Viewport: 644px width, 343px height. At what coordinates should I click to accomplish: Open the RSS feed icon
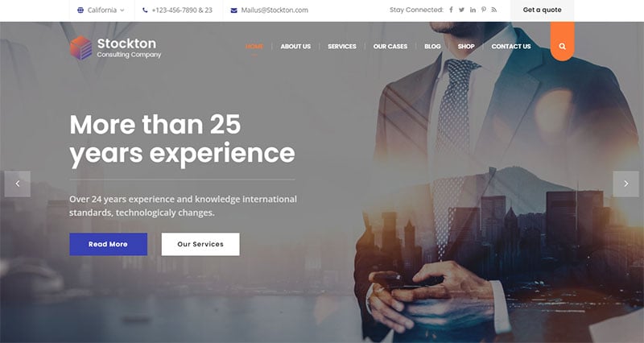tap(494, 10)
